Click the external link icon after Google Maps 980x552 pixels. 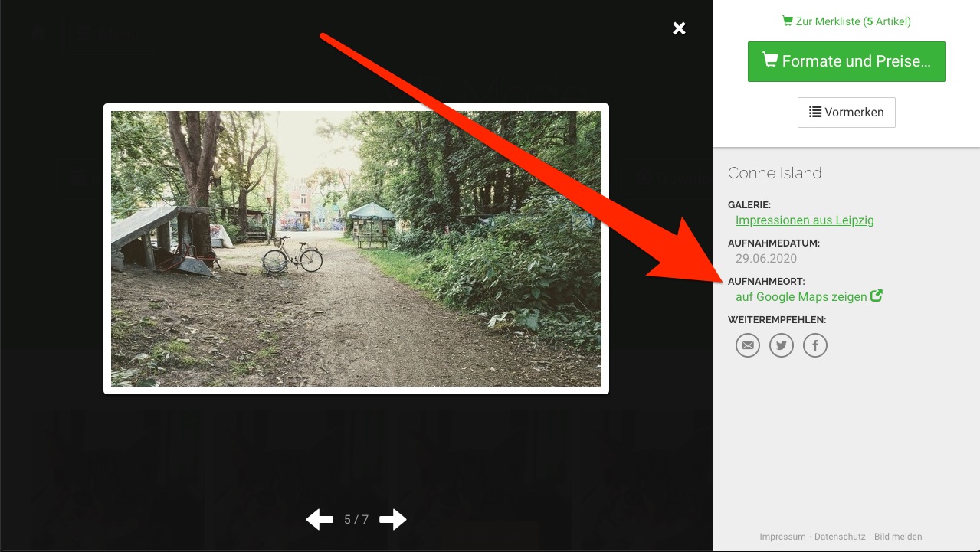tap(877, 296)
